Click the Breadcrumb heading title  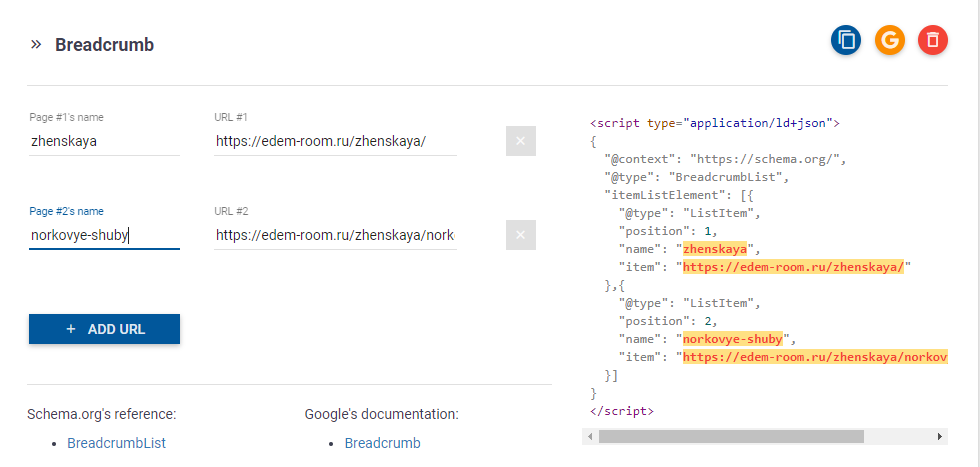pos(104,45)
